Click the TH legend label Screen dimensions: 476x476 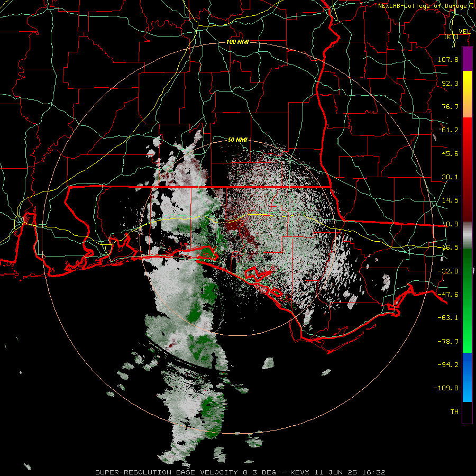454,412
